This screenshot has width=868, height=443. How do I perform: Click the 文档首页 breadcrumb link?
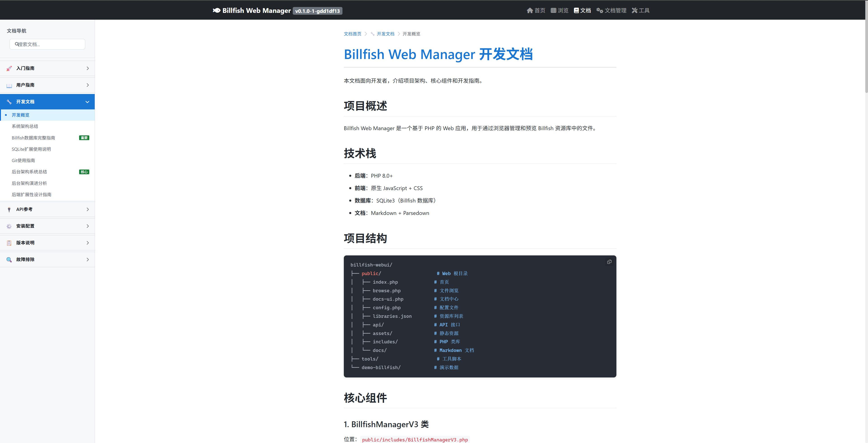(352, 34)
